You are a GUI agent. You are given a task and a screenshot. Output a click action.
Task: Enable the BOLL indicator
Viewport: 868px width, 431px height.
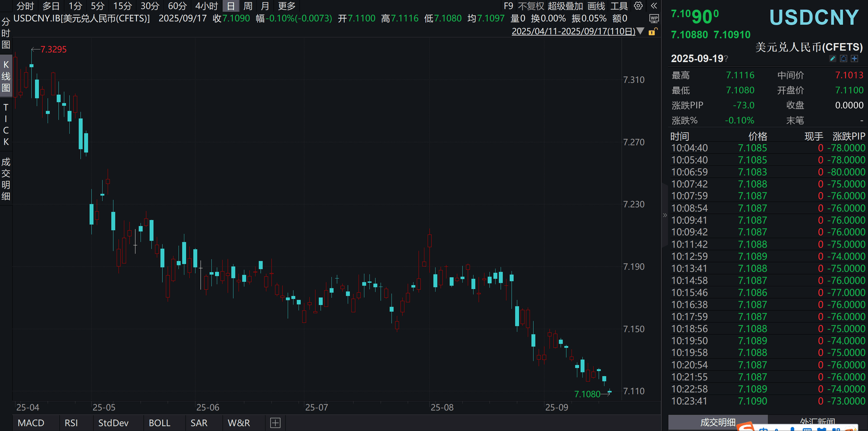pyautogui.click(x=159, y=423)
